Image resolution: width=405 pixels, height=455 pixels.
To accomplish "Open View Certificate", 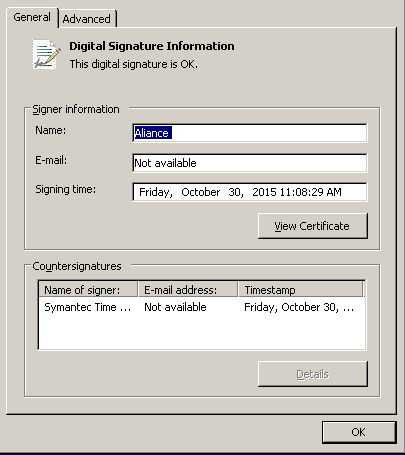I will point(313,226).
